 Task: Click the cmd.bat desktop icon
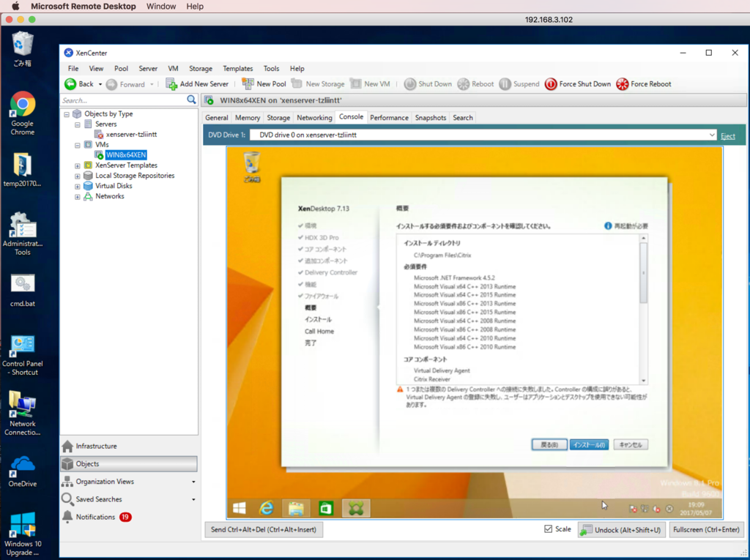[x=23, y=289]
